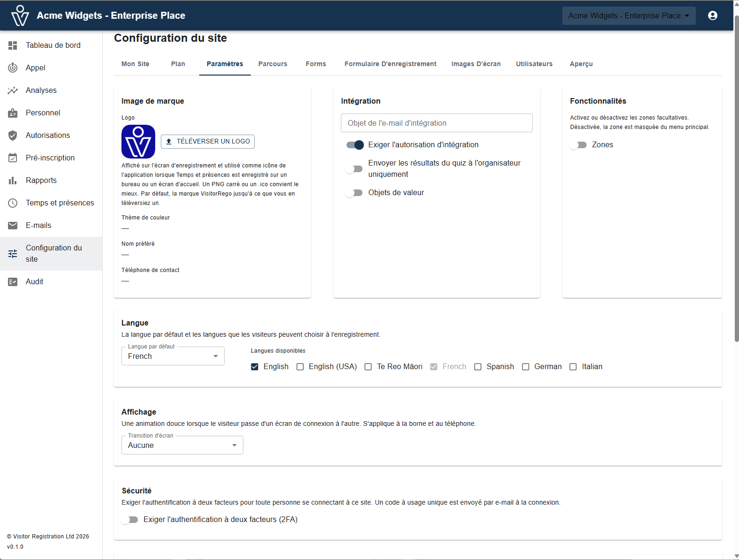This screenshot has width=739, height=560.
Task: Click the Objet de l'e-mail d'intégration field
Action: [x=437, y=123]
